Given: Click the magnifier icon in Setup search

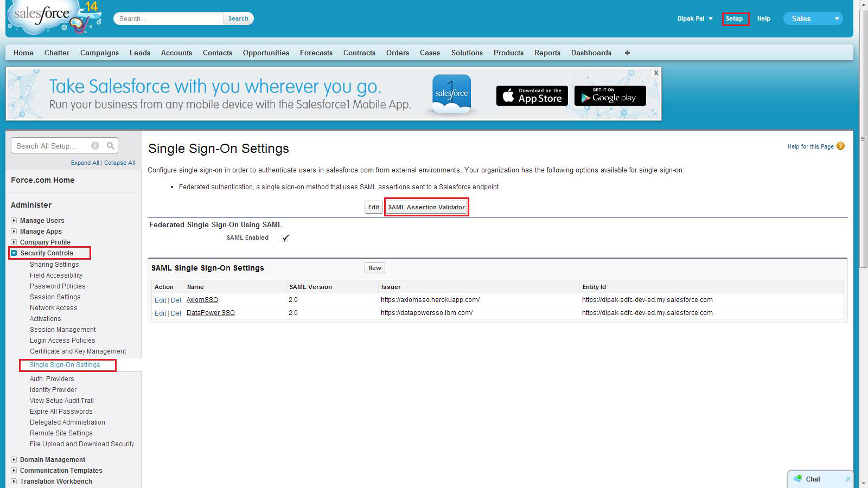Looking at the screenshot, I should [x=110, y=145].
